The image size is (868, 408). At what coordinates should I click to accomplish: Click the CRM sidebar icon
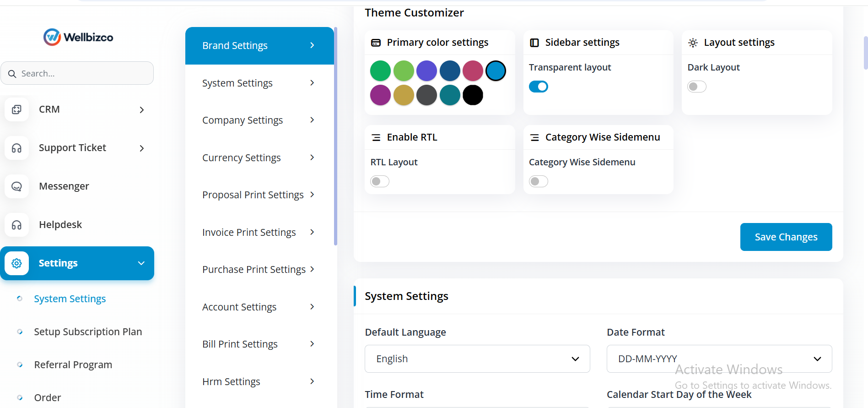click(x=16, y=109)
